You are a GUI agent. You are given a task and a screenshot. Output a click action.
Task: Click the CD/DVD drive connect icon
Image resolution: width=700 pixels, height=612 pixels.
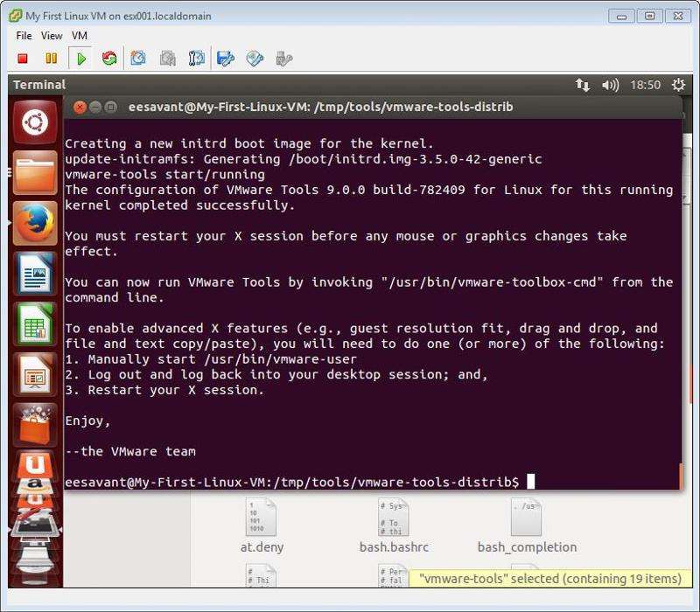point(255,59)
